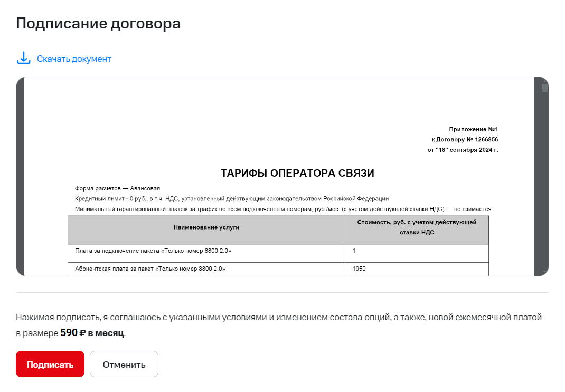Click the document preview scrollbar thumb
The image size is (565, 392).
tap(544, 88)
